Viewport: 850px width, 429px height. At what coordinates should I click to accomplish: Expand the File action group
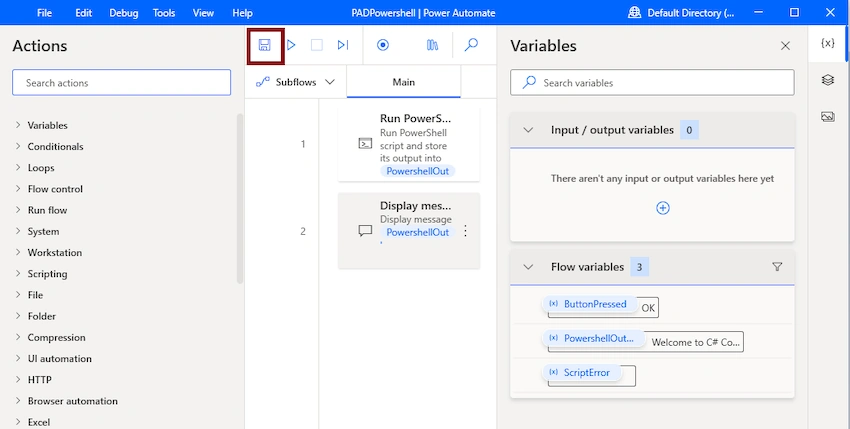click(x=18, y=294)
